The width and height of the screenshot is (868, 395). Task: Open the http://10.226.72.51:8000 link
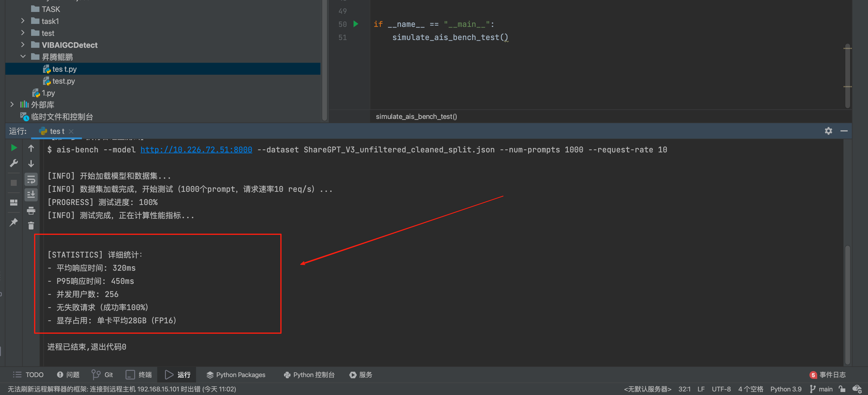tap(196, 149)
